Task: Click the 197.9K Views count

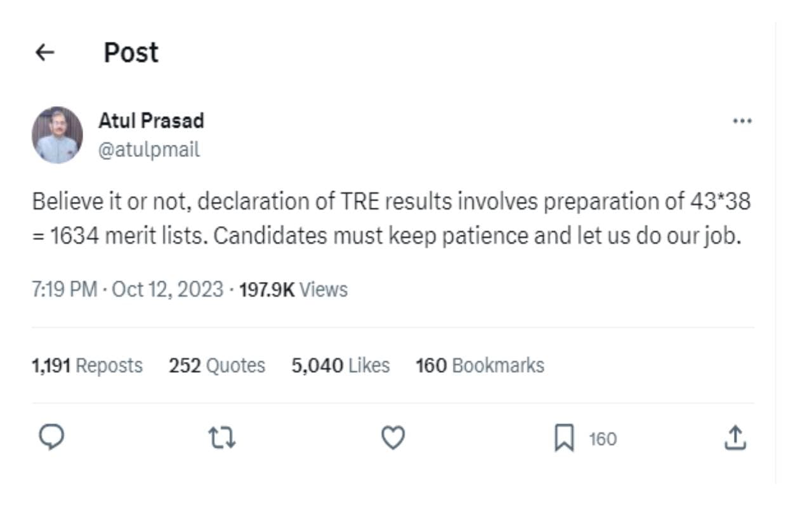Action: point(293,290)
